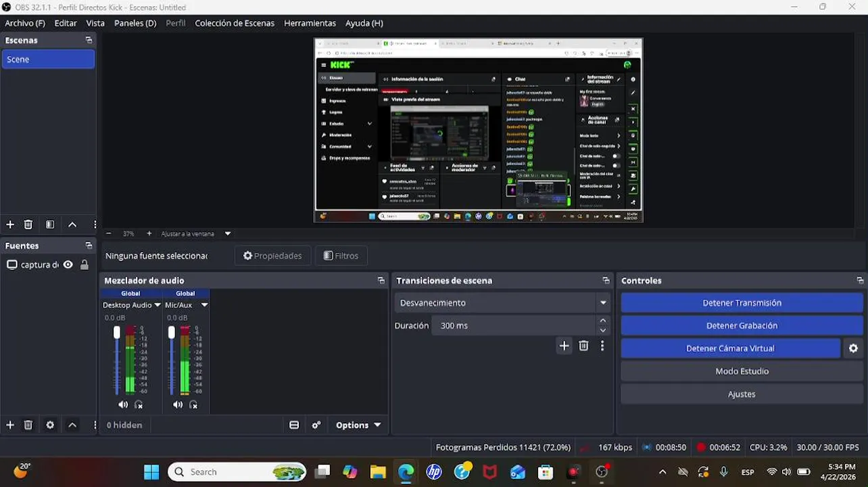868x487 pixels.
Task: Pop out the Escenas panel
Action: tap(89, 41)
